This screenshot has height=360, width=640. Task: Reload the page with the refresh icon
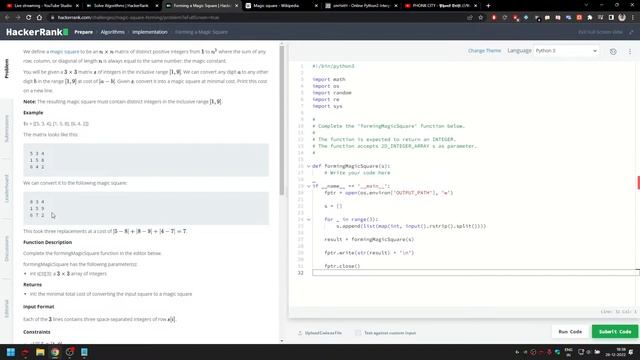click(x=29, y=18)
